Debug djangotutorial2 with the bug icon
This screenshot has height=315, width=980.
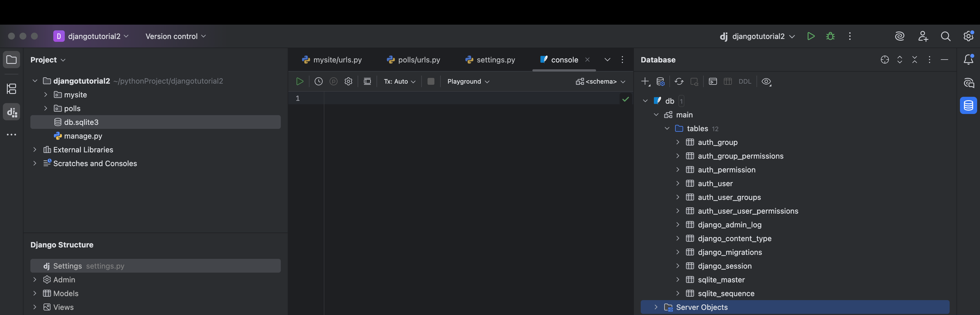[830, 36]
